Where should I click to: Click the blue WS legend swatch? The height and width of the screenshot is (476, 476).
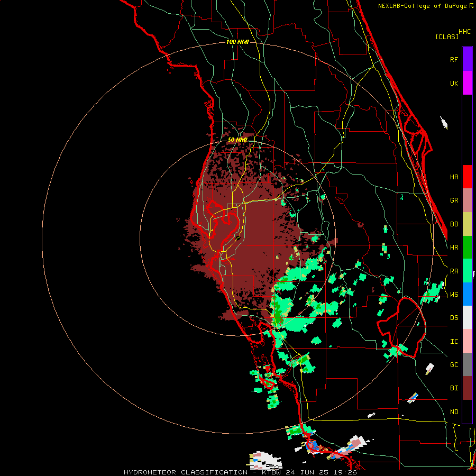coord(467,294)
